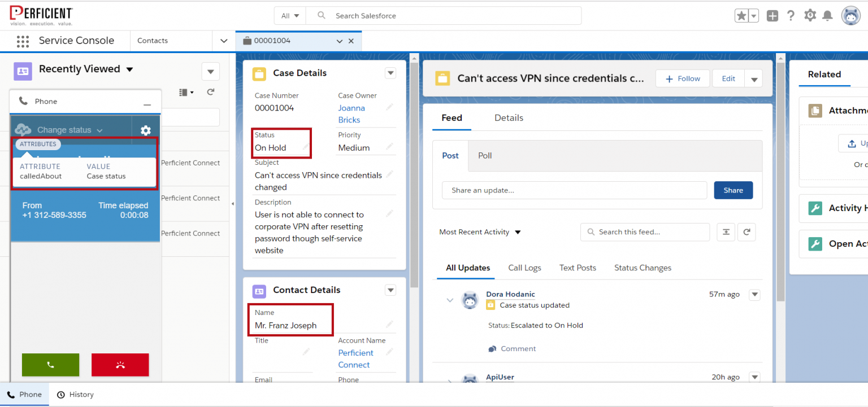Open Salesforce Help question mark icon
Image resolution: width=868 pixels, height=407 pixels.
[x=791, y=15]
